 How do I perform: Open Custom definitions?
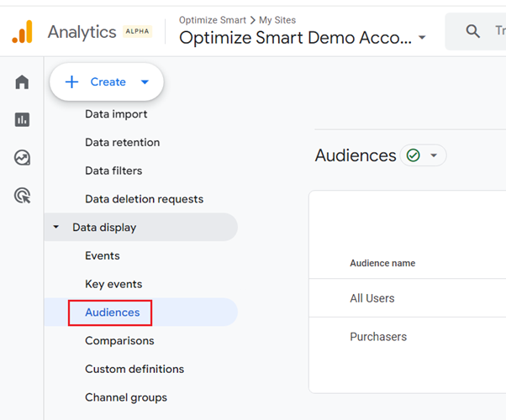(x=134, y=369)
